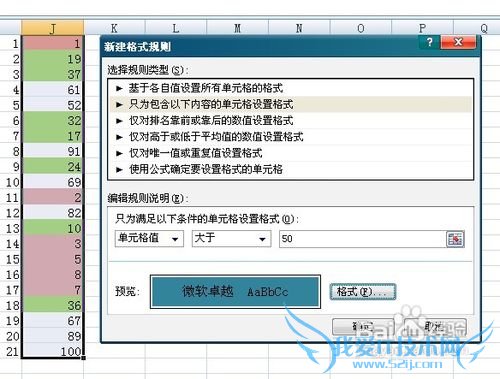500x379 pixels.
Task: Click the red cell with value 7
Action: 53,290
